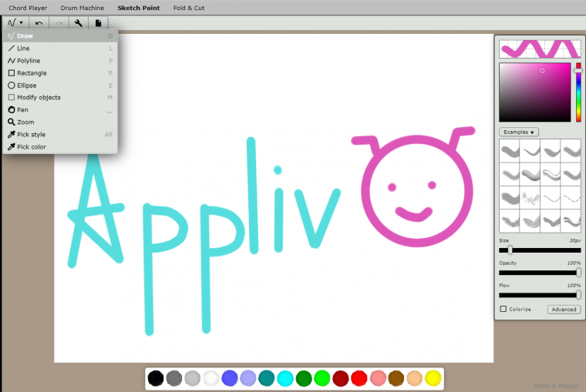Click the new document page icon
The width and height of the screenshot is (586, 392).
click(98, 23)
